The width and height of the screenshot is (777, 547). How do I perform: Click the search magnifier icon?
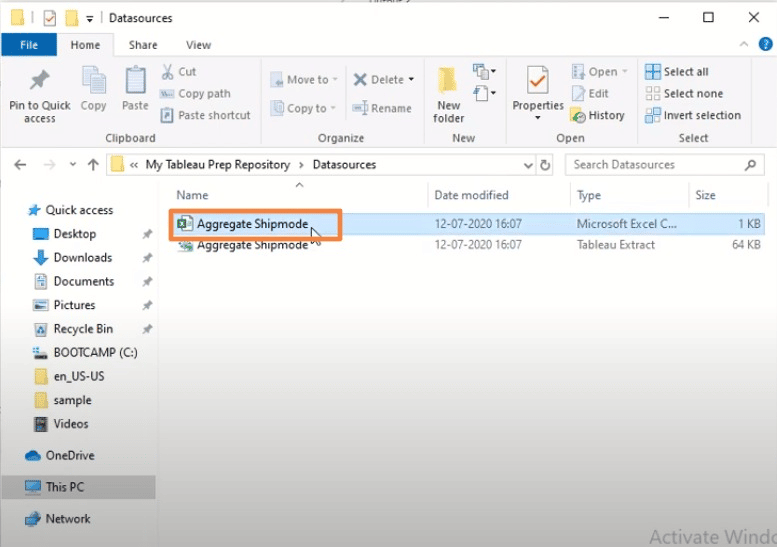[x=750, y=164]
